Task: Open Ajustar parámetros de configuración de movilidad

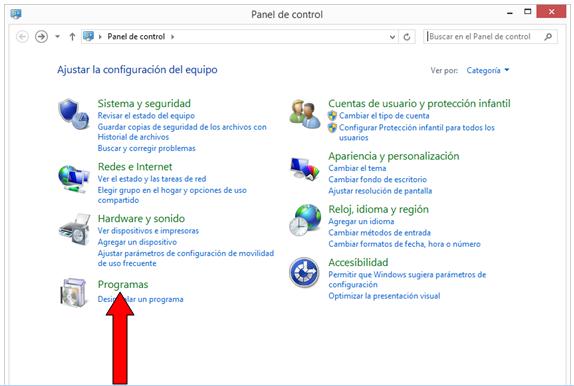Action: coord(186,258)
